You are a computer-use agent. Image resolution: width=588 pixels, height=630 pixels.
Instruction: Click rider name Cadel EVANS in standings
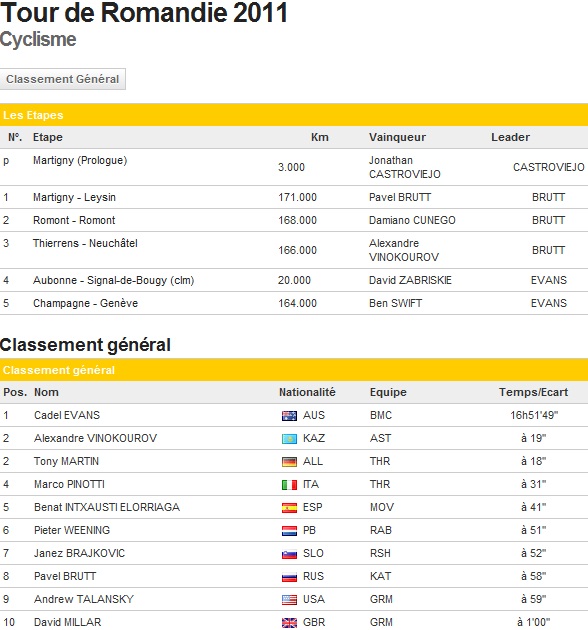(x=67, y=415)
